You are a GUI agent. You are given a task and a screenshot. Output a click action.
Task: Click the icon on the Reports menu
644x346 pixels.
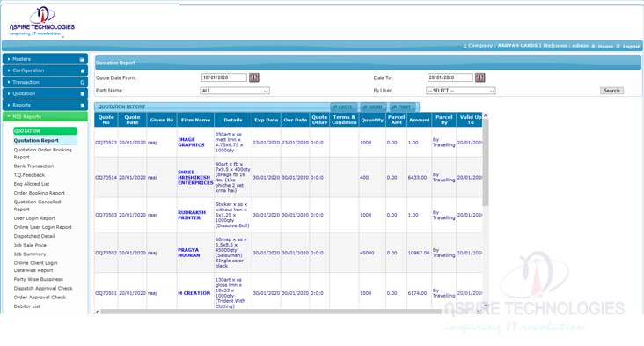82,105
